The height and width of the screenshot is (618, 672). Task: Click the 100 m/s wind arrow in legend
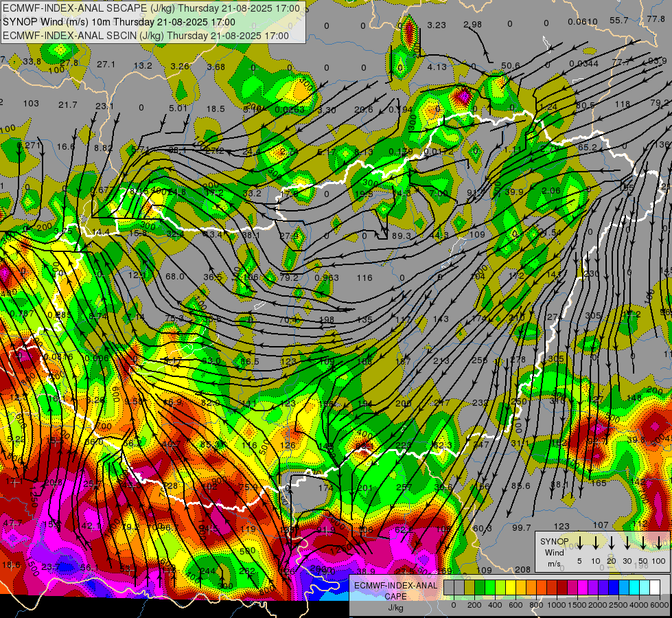click(x=659, y=542)
